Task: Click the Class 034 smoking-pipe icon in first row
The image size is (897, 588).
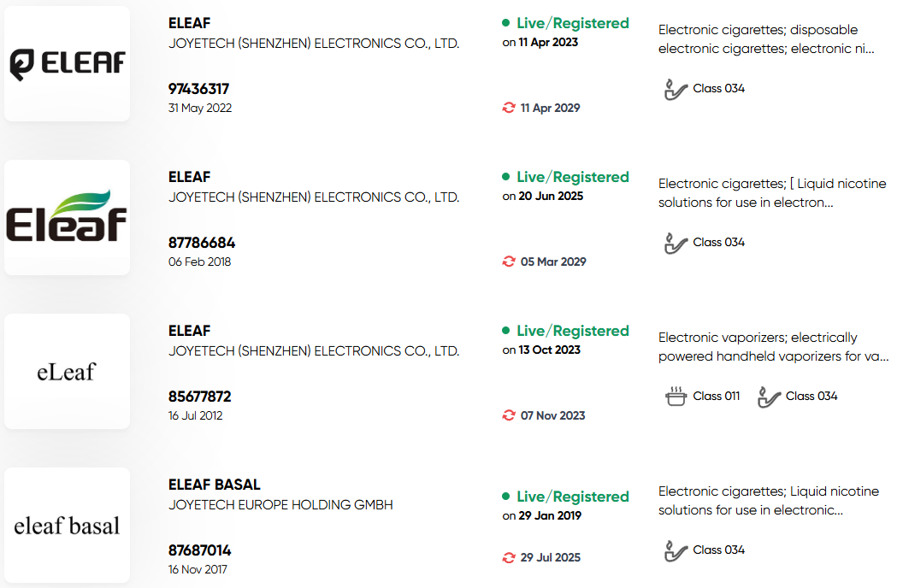Action: 675,89
